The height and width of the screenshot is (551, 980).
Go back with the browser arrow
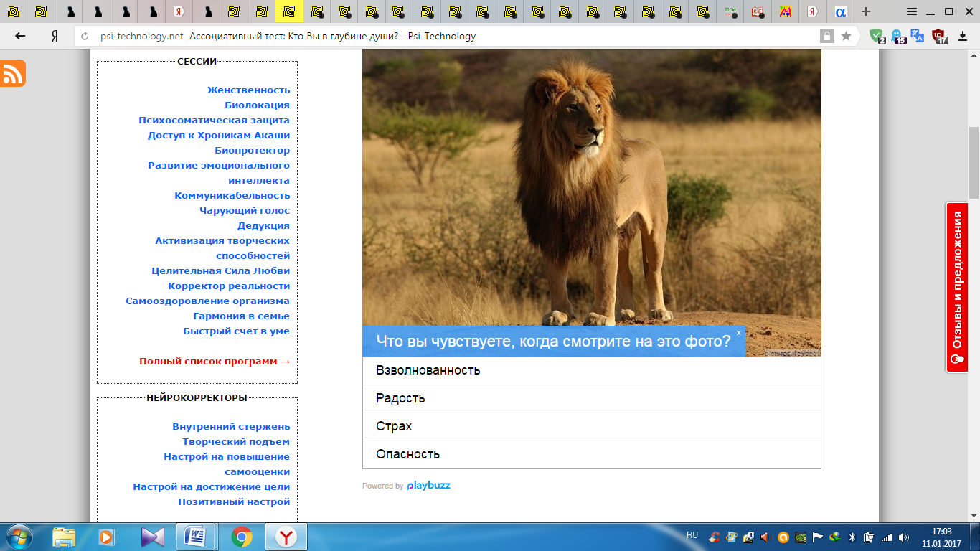point(20,36)
